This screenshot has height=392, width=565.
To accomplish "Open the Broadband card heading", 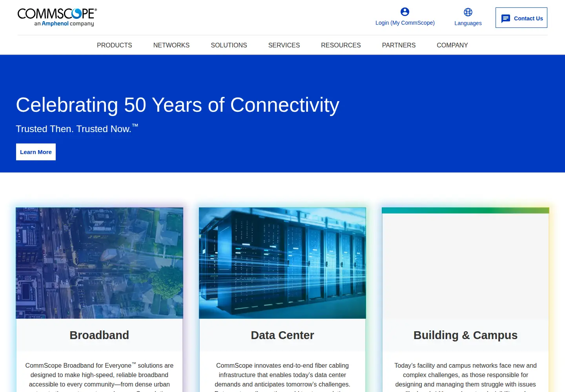I will pyautogui.click(x=99, y=335).
